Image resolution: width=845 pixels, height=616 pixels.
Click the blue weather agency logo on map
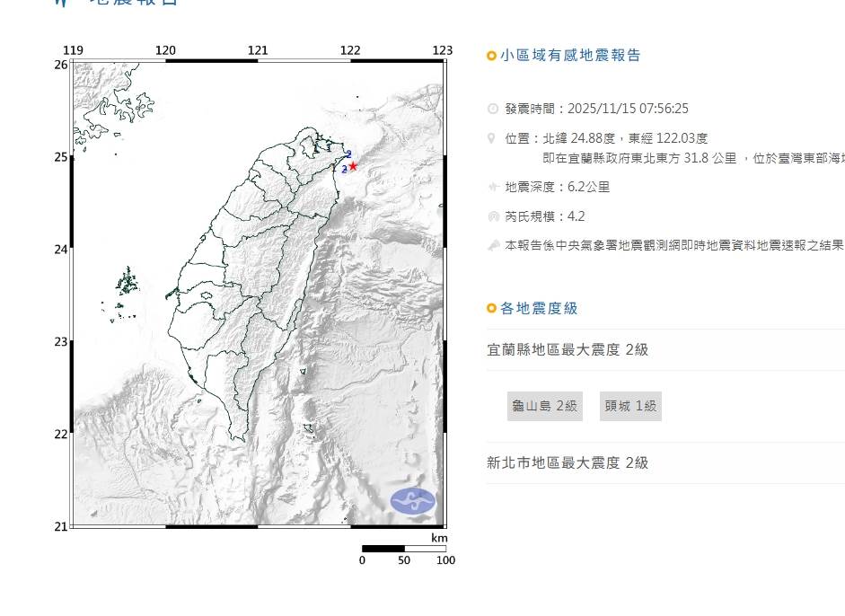point(412,501)
